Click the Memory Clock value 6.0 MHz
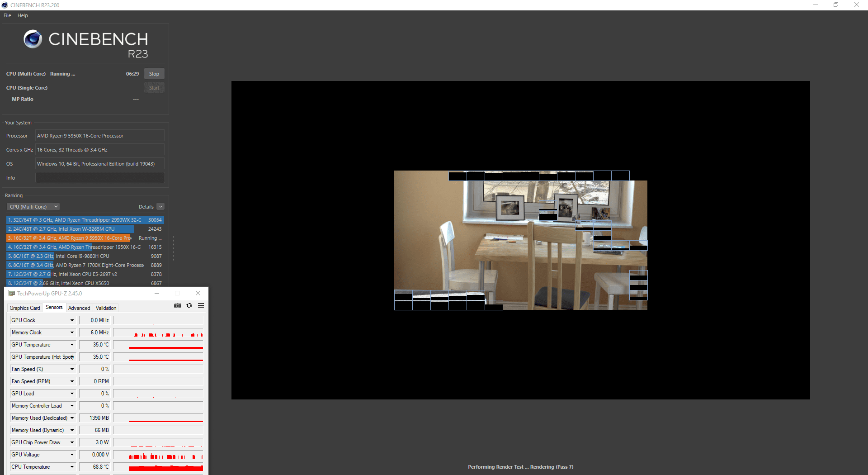 [x=95, y=332]
